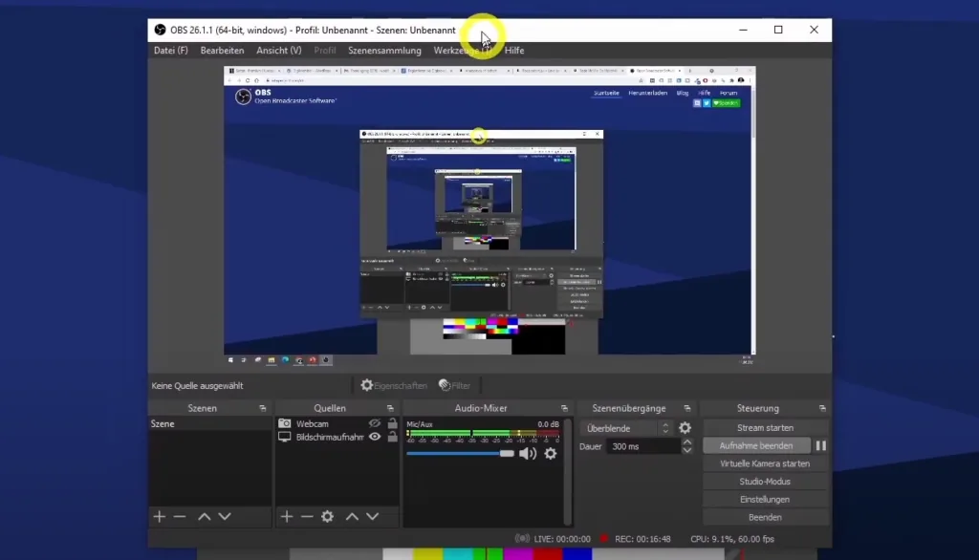Open the Profil menu
This screenshot has height=560, width=979.
[x=325, y=51]
